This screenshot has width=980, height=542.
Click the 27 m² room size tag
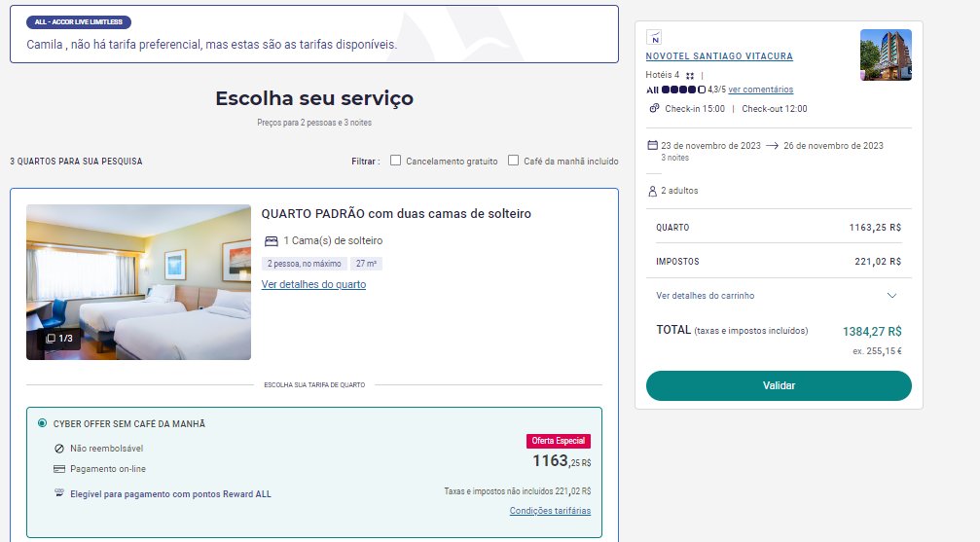tap(366, 264)
